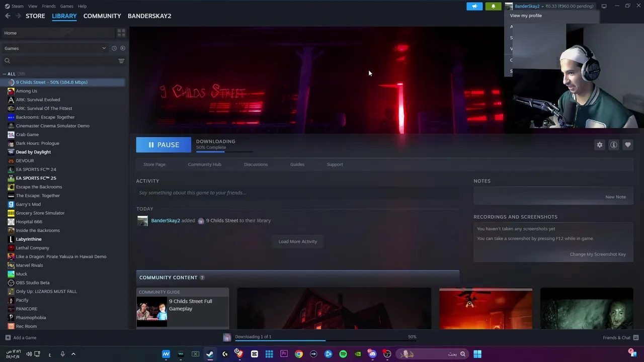Open the 9 Childs Street Full Gameplay guide
The height and width of the screenshot is (362, 644).
coord(183,309)
